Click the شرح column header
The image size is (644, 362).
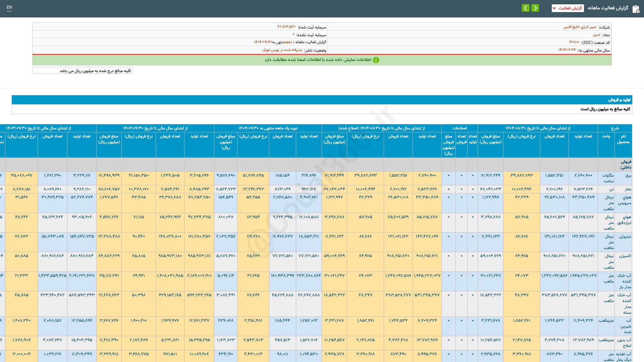pos(614,128)
